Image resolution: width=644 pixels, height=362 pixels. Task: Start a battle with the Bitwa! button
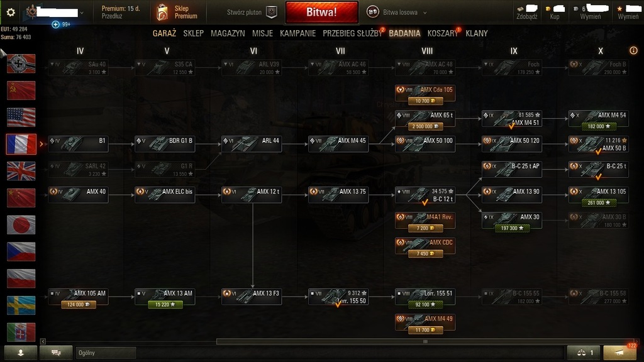321,12
